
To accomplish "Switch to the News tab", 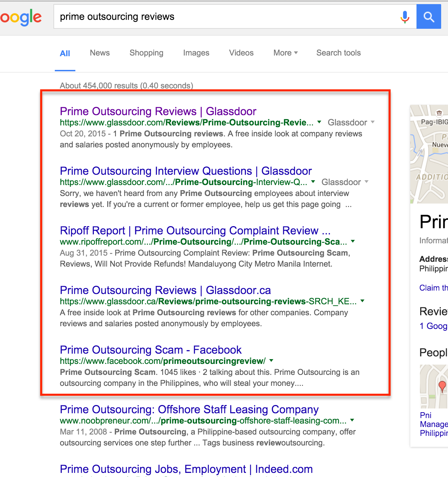I will pyautogui.click(x=99, y=53).
